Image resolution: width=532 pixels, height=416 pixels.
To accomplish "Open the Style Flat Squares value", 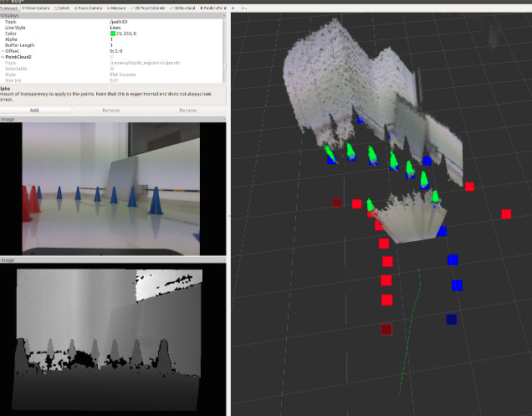I will click(x=123, y=74).
